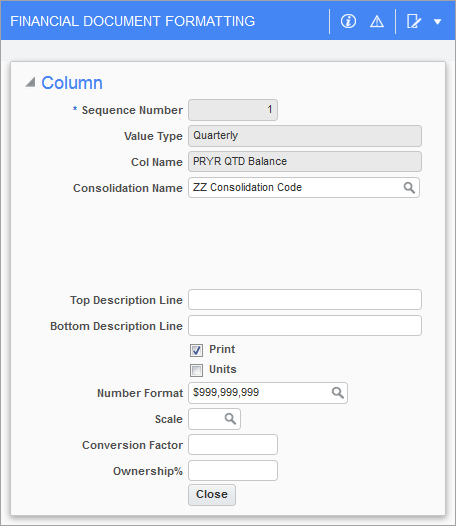Click the Consolidation Name text field
456x526 pixels.
tap(295, 188)
